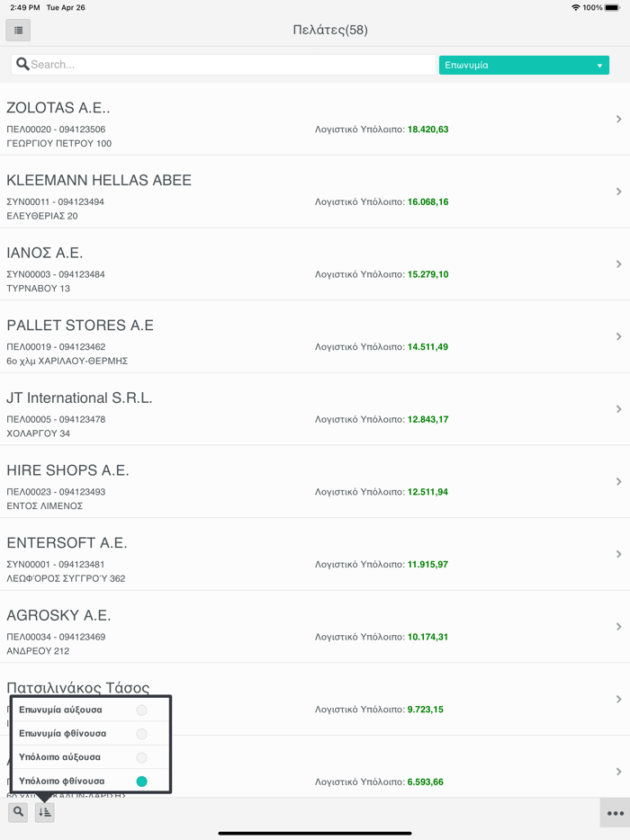Open the list menu icon at top left
630x840 pixels.
18,30
